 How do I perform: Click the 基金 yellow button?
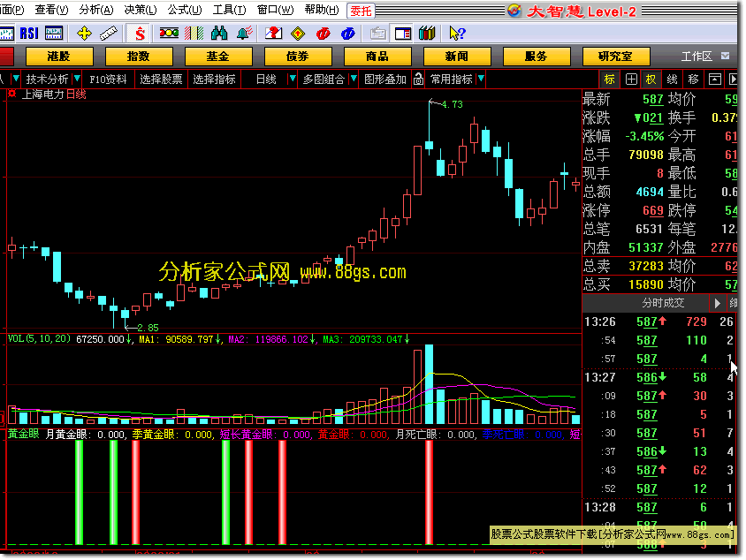click(x=218, y=57)
